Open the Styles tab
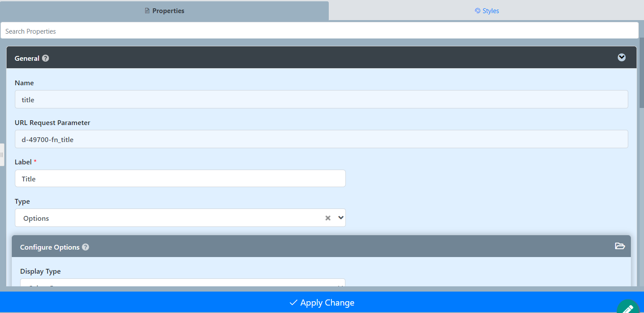Viewport: 644px width, 313px height. pyautogui.click(x=487, y=10)
